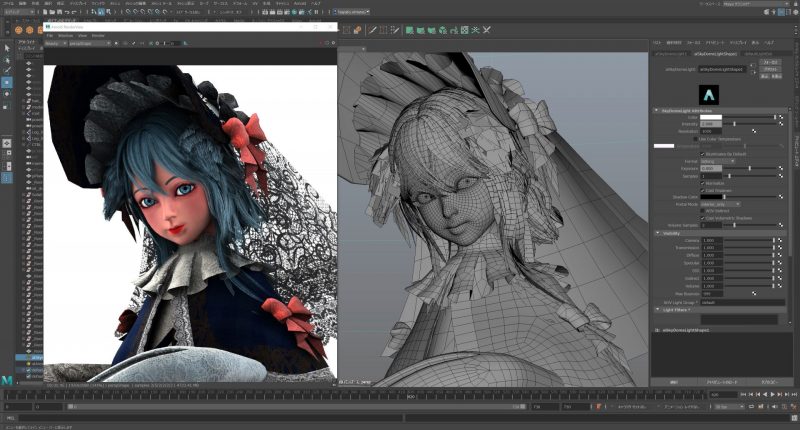Open the Arnold menu in main menubar

(300, 3)
